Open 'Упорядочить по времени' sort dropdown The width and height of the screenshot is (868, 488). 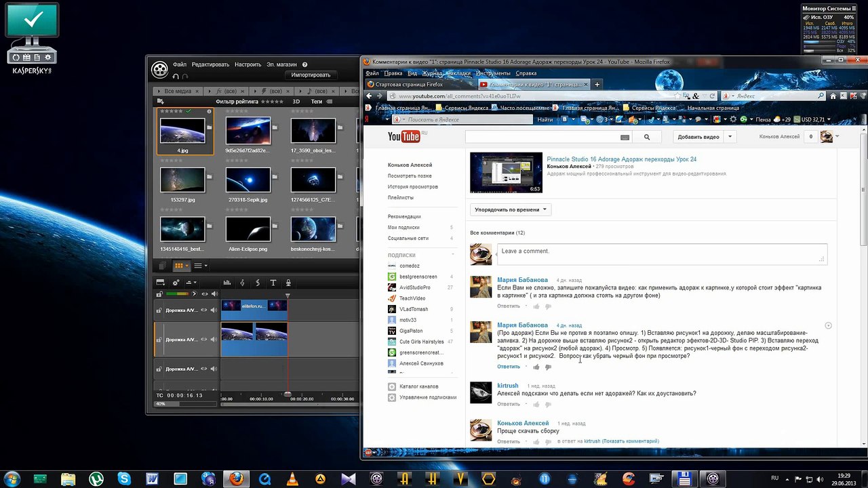tap(511, 209)
